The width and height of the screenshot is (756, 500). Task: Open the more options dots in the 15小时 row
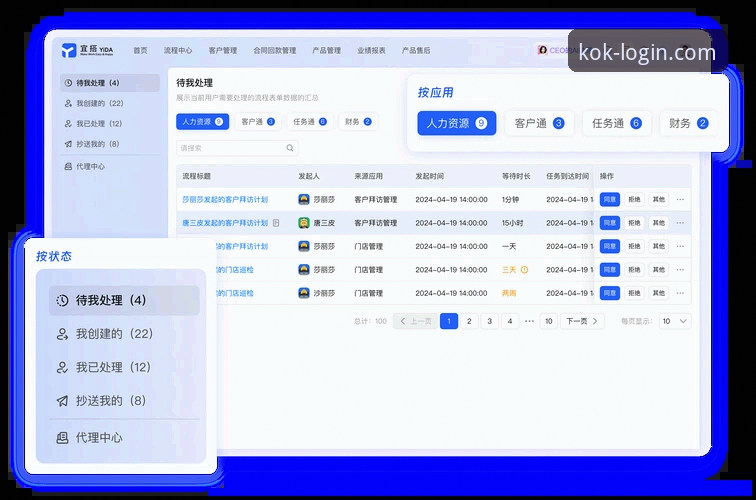680,223
